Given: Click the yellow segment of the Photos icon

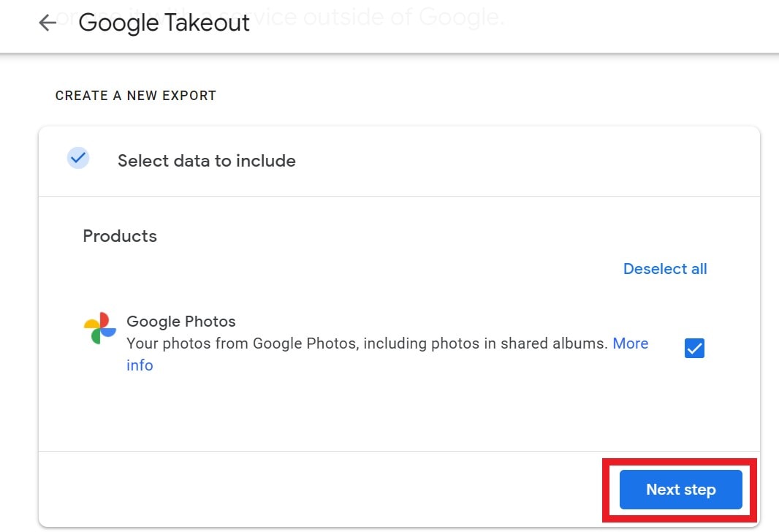Looking at the screenshot, I should click(90, 322).
